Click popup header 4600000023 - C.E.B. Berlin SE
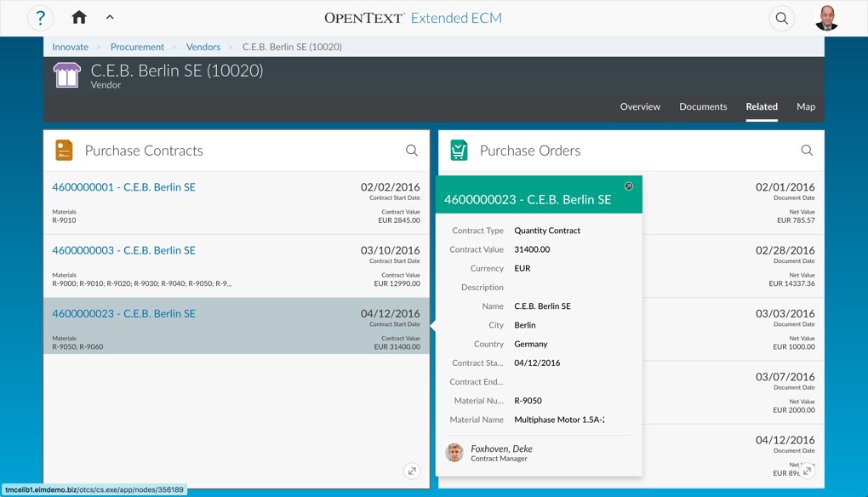The height and width of the screenshot is (497, 868). click(528, 200)
